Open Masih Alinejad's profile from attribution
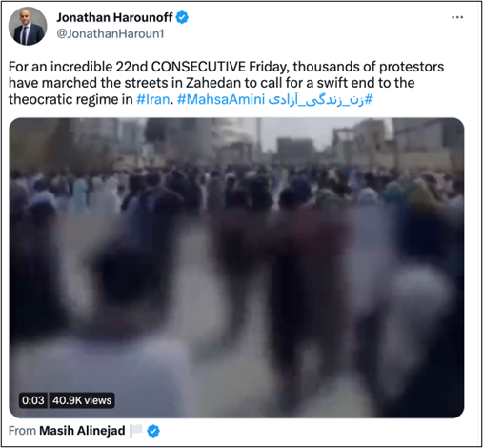Image resolution: width=483 pixels, height=448 pixels. click(82, 431)
